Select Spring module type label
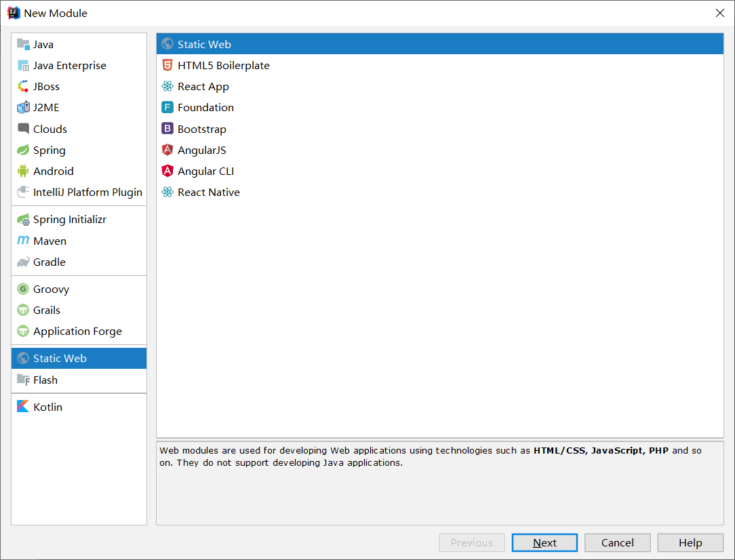735x560 pixels. pos(49,151)
